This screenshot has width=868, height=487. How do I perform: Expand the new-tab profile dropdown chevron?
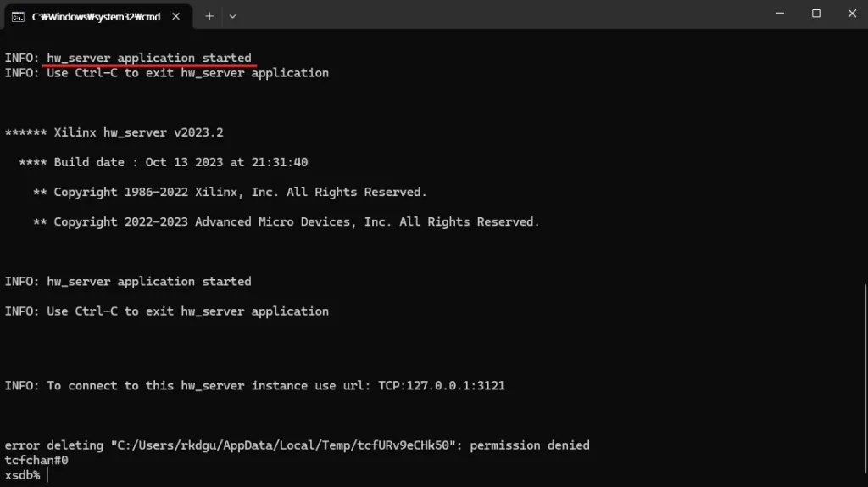pos(232,15)
